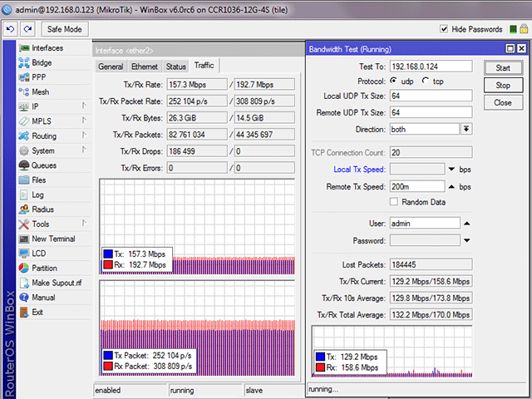This screenshot has height=399, width=532.
Task: Click the undo arrow toolbar icon
Action: pos(10,29)
